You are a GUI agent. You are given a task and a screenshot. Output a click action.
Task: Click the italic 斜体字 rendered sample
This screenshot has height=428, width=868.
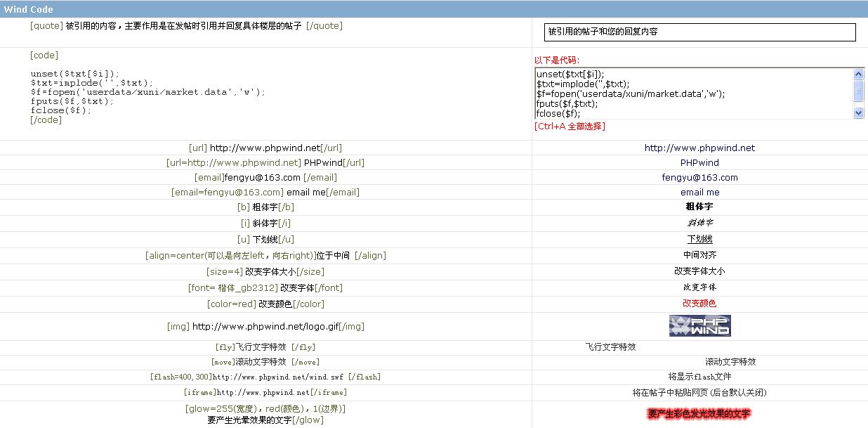(x=699, y=223)
